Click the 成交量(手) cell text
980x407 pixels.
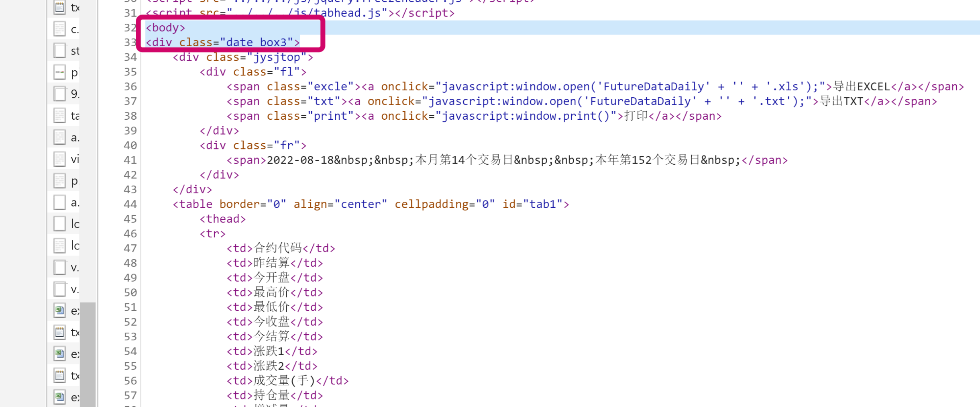(285, 381)
